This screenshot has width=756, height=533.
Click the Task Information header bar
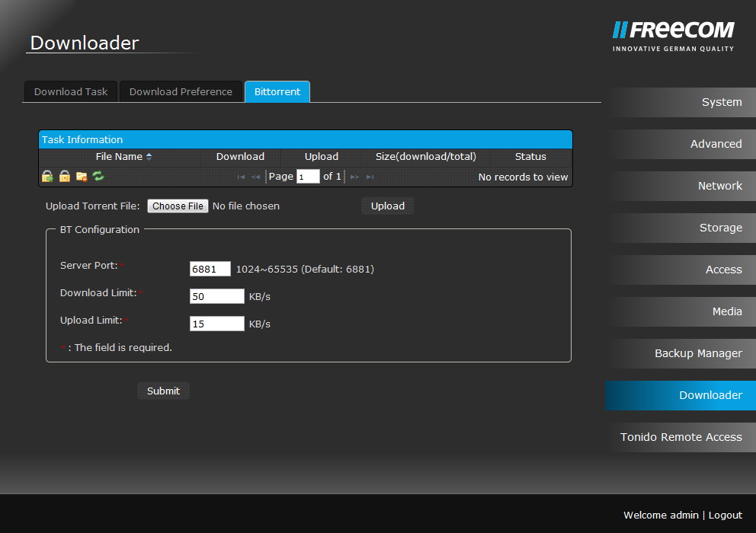pyautogui.click(x=306, y=140)
